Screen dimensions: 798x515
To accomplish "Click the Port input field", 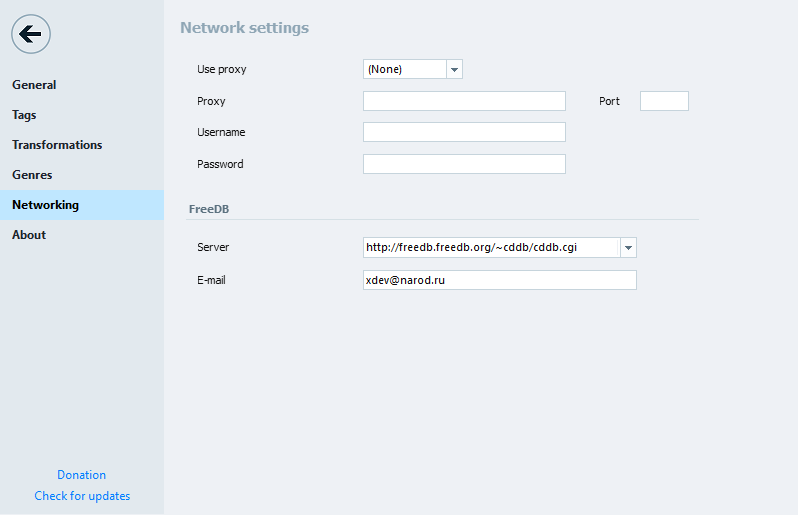I will tap(664, 101).
